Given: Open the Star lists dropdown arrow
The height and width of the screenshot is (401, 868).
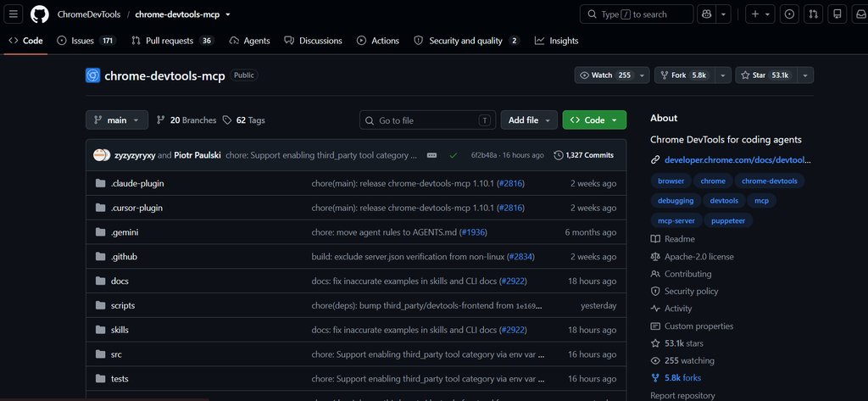Looking at the screenshot, I should (805, 75).
